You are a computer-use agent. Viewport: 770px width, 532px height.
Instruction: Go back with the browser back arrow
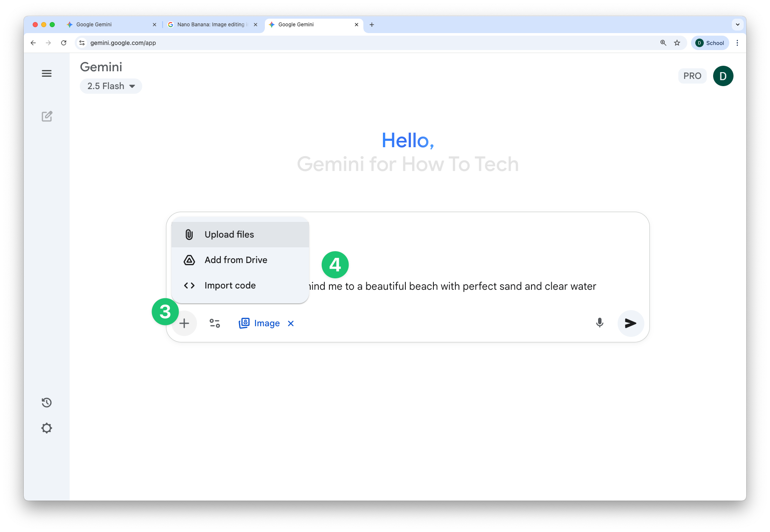pyautogui.click(x=33, y=43)
